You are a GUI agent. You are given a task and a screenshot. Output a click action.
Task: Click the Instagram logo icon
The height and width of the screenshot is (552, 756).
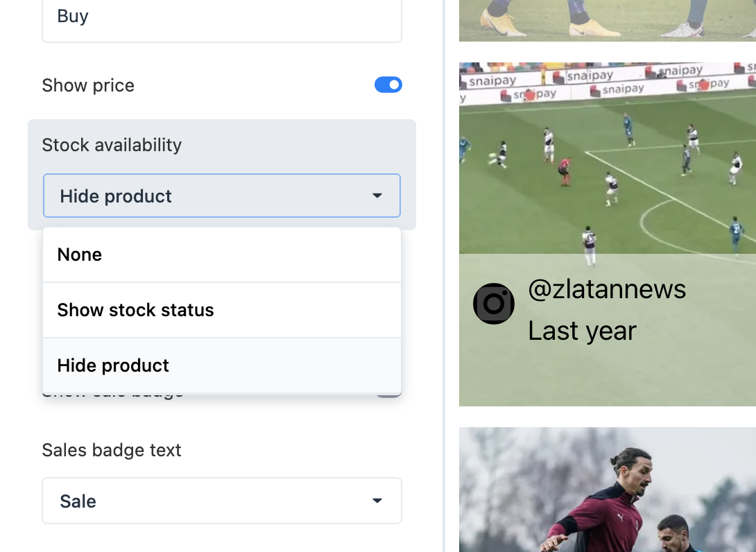click(494, 304)
